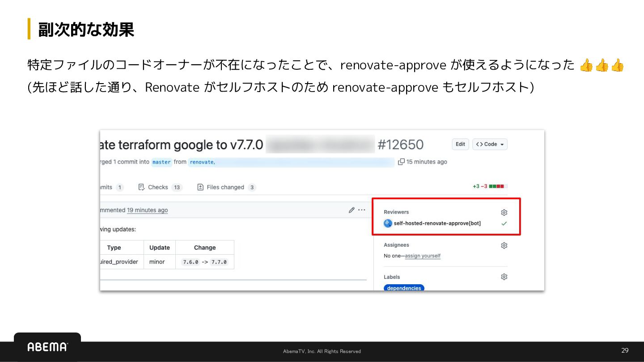Screen dimensions: 644x362
Task: Click the Change column header
Action: 205,248
